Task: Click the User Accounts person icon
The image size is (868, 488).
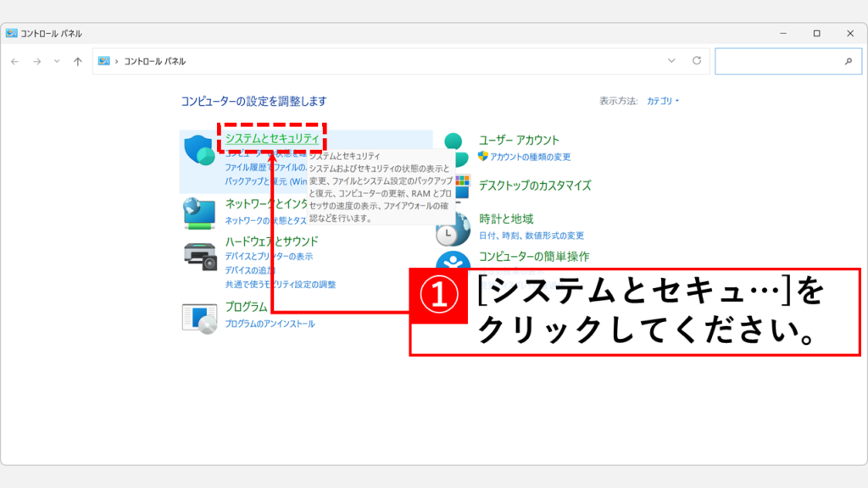Action: [x=455, y=146]
